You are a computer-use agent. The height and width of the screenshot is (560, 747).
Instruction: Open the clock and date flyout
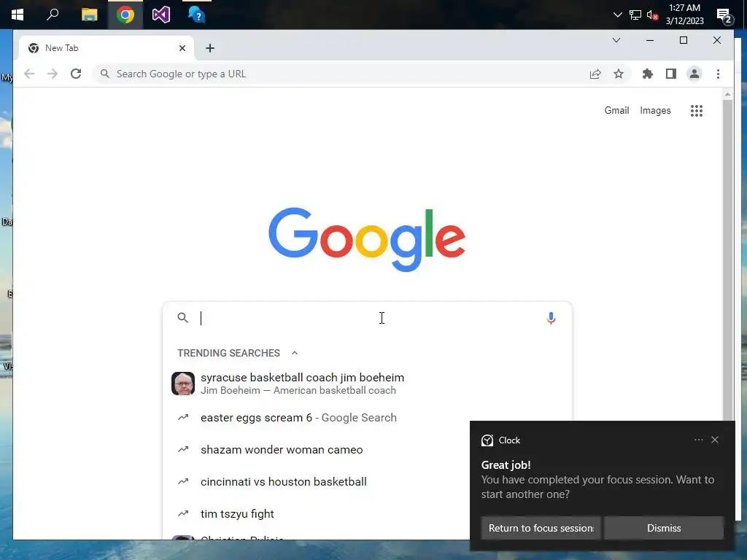[x=684, y=15]
